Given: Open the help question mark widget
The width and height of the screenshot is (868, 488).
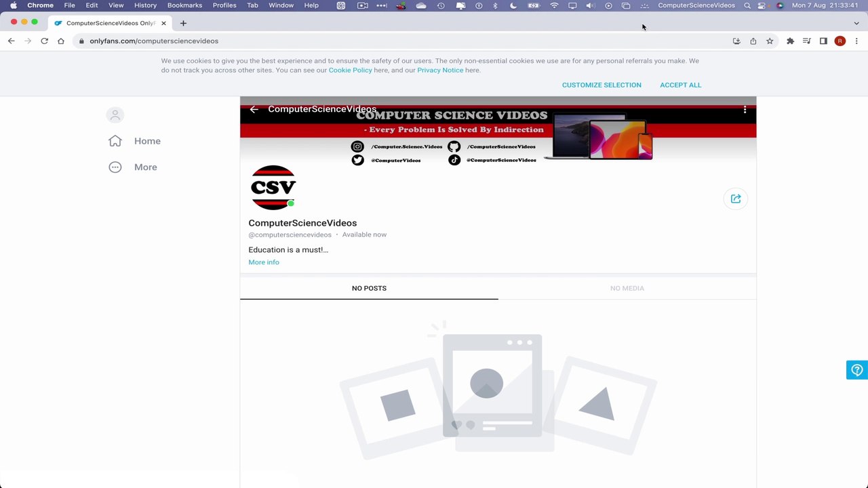Looking at the screenshot, I should click(857, 370).
